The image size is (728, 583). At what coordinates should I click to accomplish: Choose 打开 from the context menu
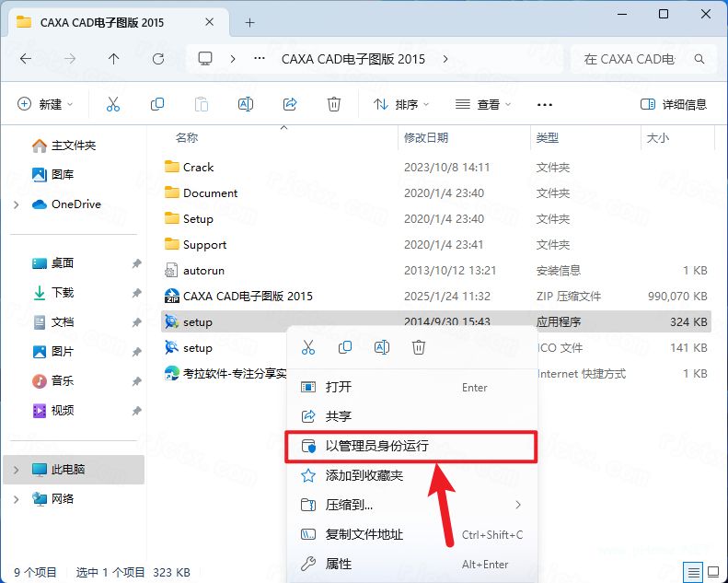pos(411,387)
